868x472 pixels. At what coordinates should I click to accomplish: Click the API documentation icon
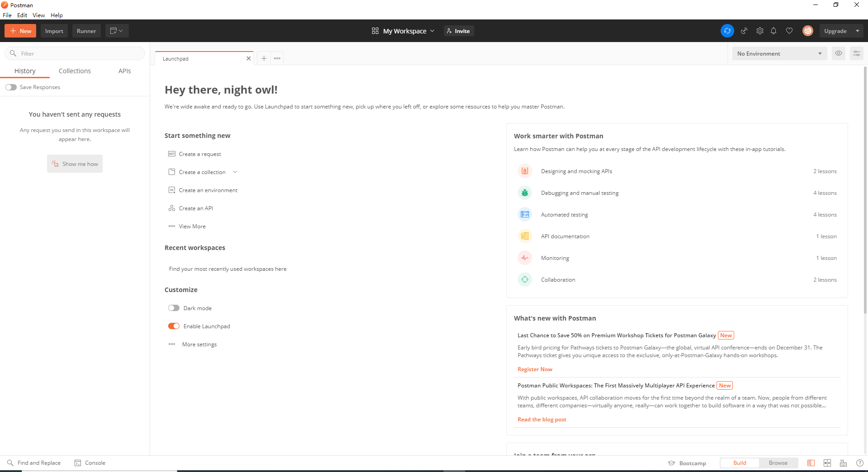pyautogui.click(x=525, y=236)
